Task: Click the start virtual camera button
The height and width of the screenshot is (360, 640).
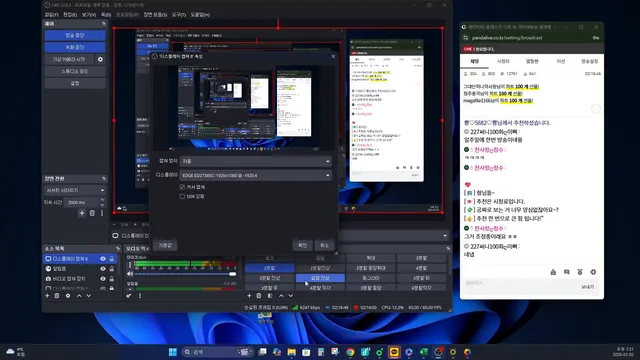Action: click(x=69, y=59)
